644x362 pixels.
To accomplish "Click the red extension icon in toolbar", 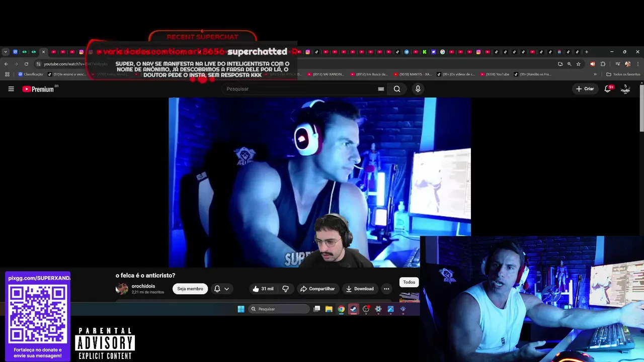I will click(x=593, y=64).
